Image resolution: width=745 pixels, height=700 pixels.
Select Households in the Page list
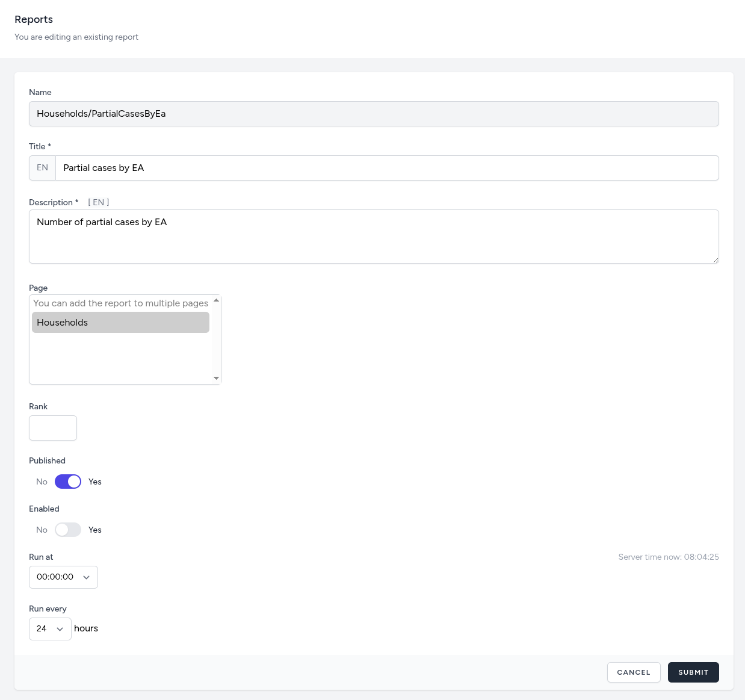point(120,323)
